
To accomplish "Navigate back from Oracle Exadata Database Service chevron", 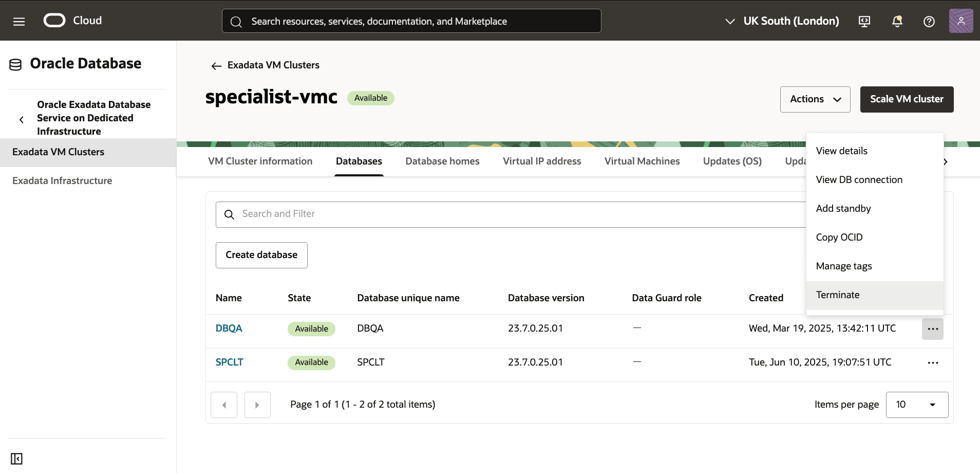I will pyautogui.click(x=22, y=120).
